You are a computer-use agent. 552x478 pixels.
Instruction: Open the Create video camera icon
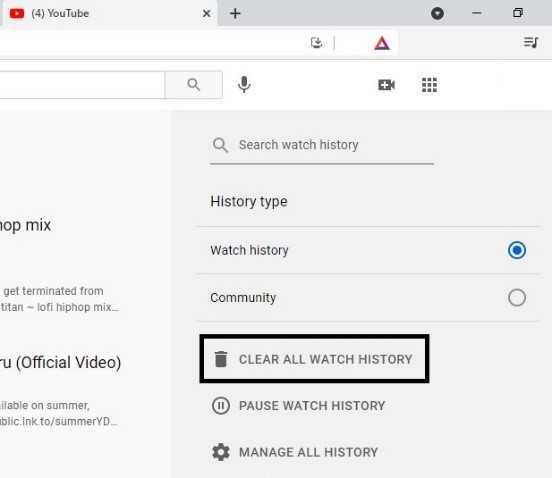click(386, 85)
